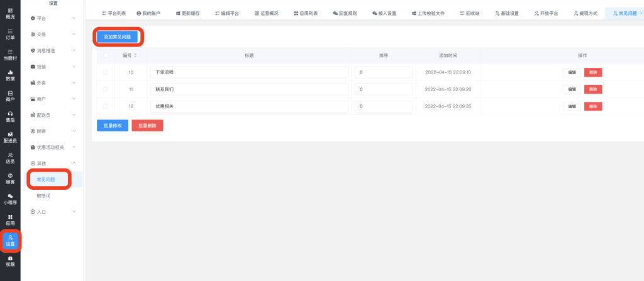Expand the 平台 settings group
The height and width of the screenshot is (281, 644).
click(53, 18)
